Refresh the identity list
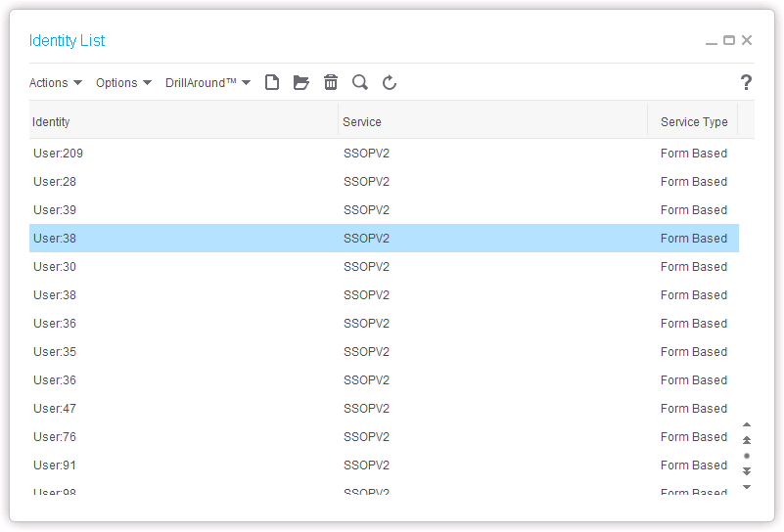This screenshot has height=532, width=784. coord(390,83)
